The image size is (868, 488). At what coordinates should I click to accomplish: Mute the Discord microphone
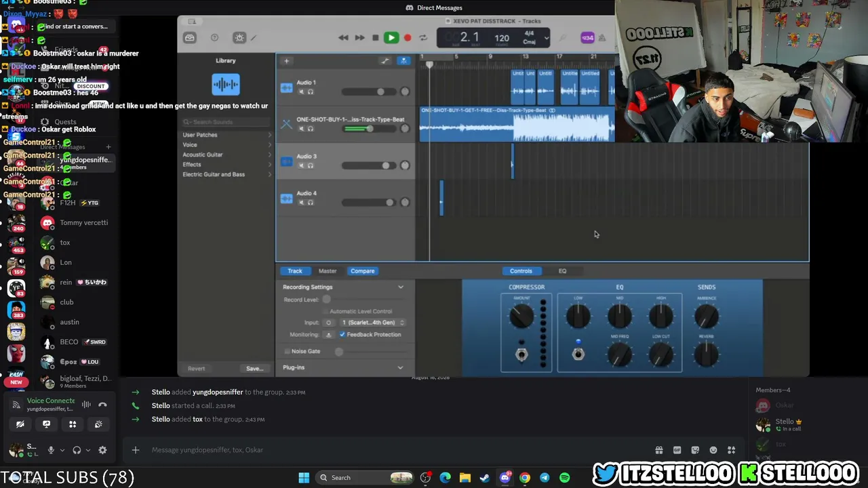click(x=50, y=450)
